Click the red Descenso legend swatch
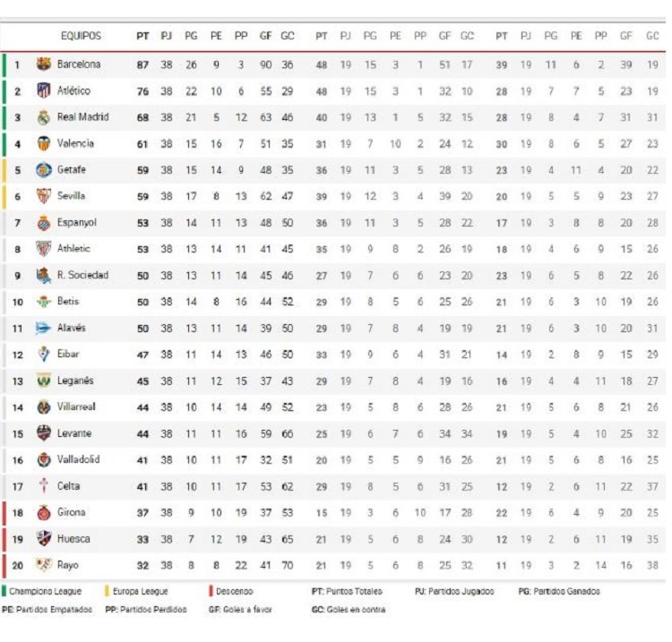The image size is (672, 642). tap(211, 592)
